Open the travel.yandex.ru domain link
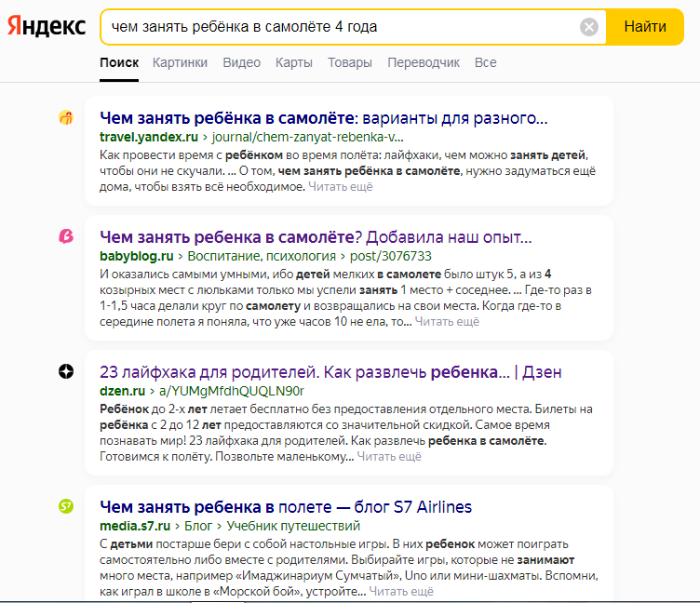This screenshot has width=700, height=603. (x=149, y=137)
